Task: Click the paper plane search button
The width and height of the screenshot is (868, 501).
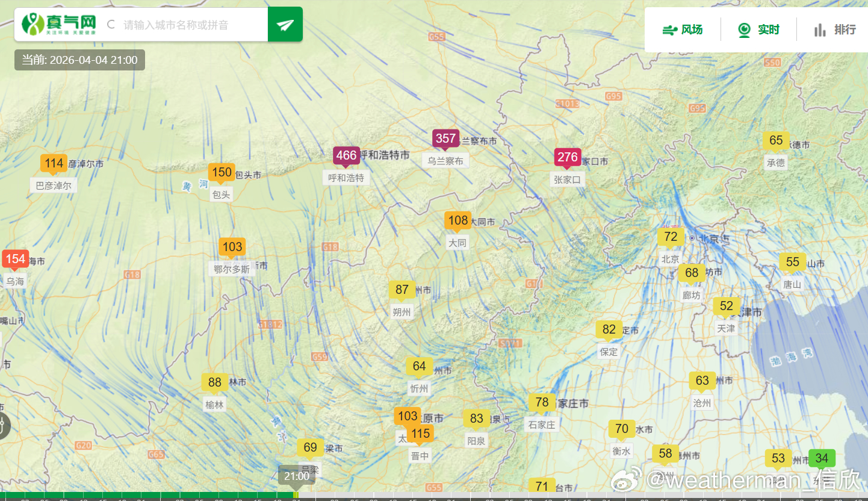Action: 285,25
